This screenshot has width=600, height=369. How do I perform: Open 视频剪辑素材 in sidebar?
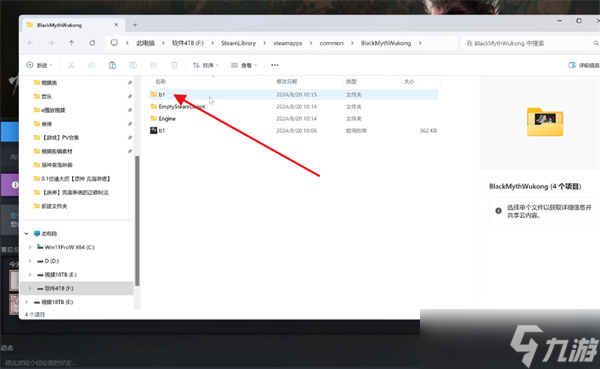point(57,151)
